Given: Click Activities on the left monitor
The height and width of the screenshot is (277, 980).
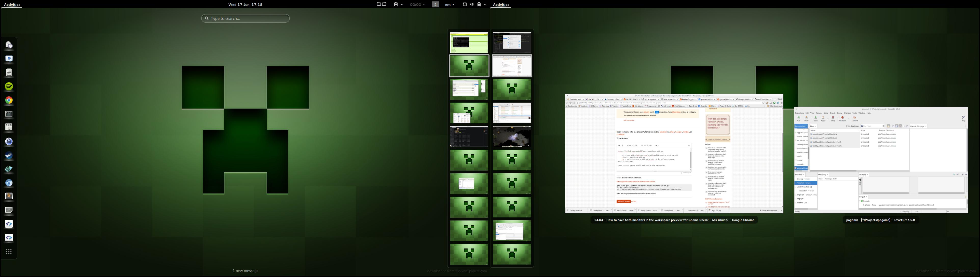Looking at the screenshot, I should pyautogui.click(x=12, y=5).
